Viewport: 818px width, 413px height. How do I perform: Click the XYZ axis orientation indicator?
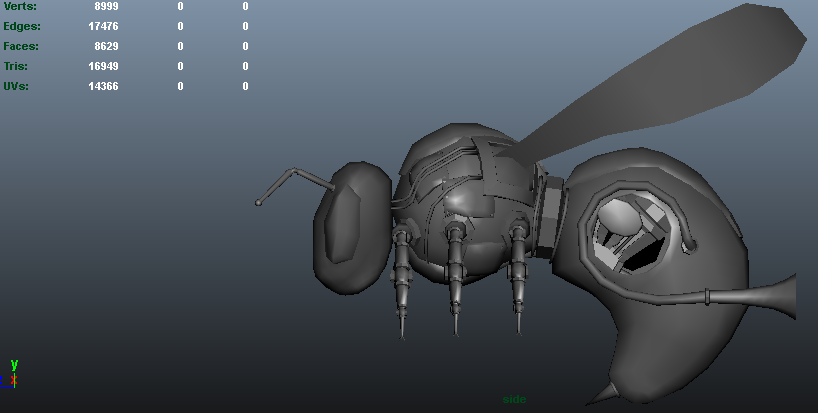click(10, 374)
